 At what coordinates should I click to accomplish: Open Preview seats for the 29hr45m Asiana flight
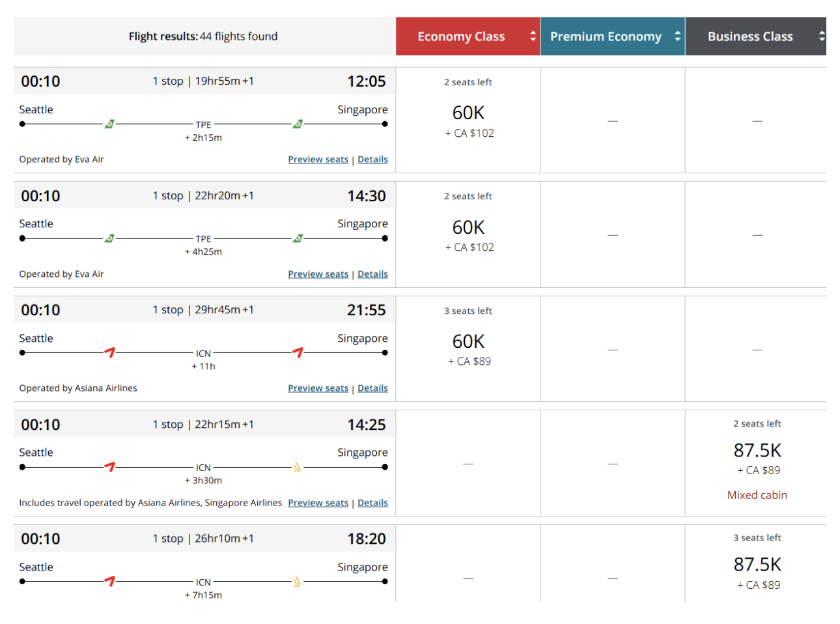pyautogui.click(x=318, y=388)
